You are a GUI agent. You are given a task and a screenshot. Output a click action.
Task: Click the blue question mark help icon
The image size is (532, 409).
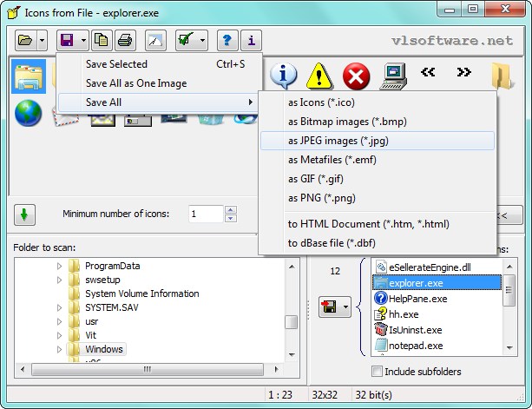tap(227, 41)
